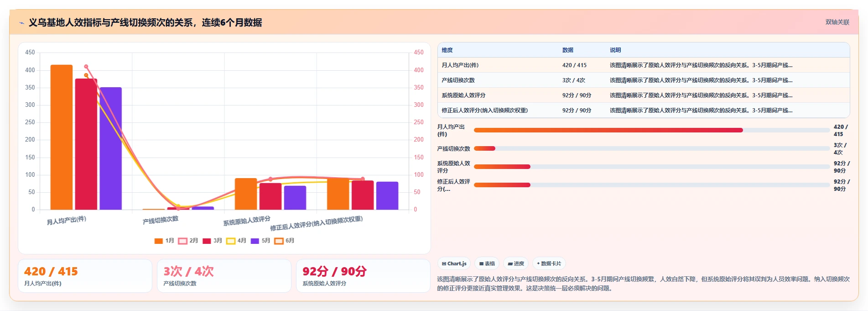Click the 420 / 415 value in the table

(575, 65)
